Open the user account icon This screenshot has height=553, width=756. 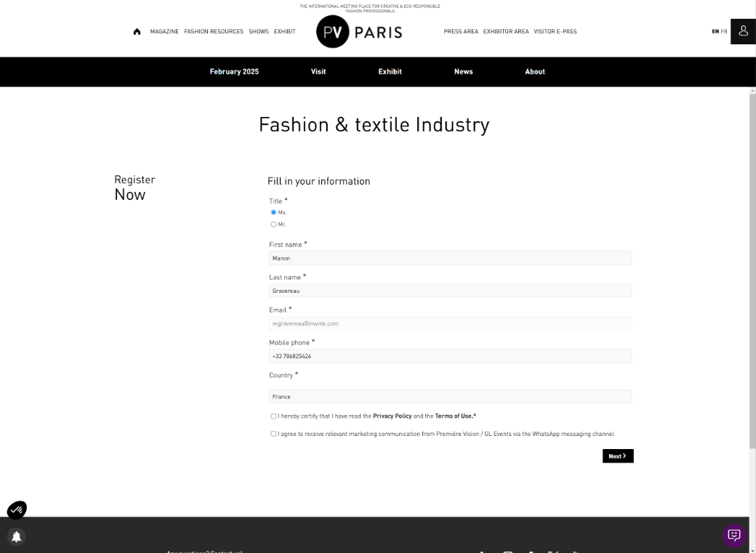coord(743,31)
